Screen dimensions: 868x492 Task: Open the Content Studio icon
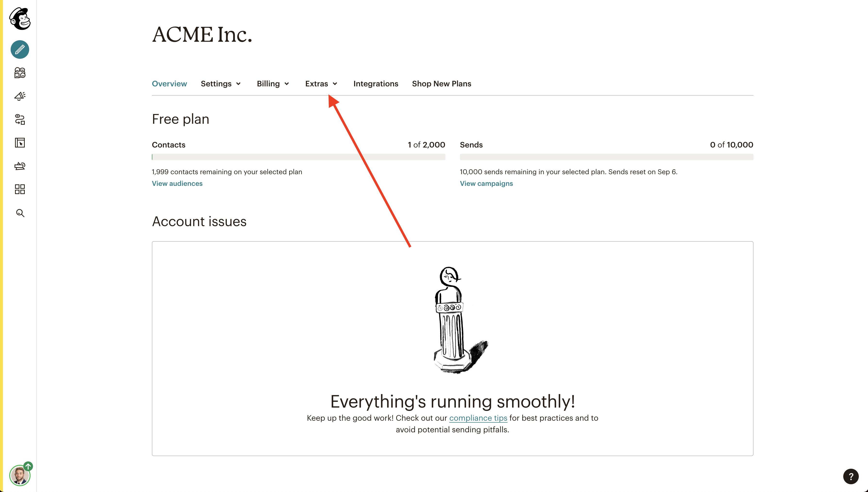pyautogui.click(x=20, y=166)
